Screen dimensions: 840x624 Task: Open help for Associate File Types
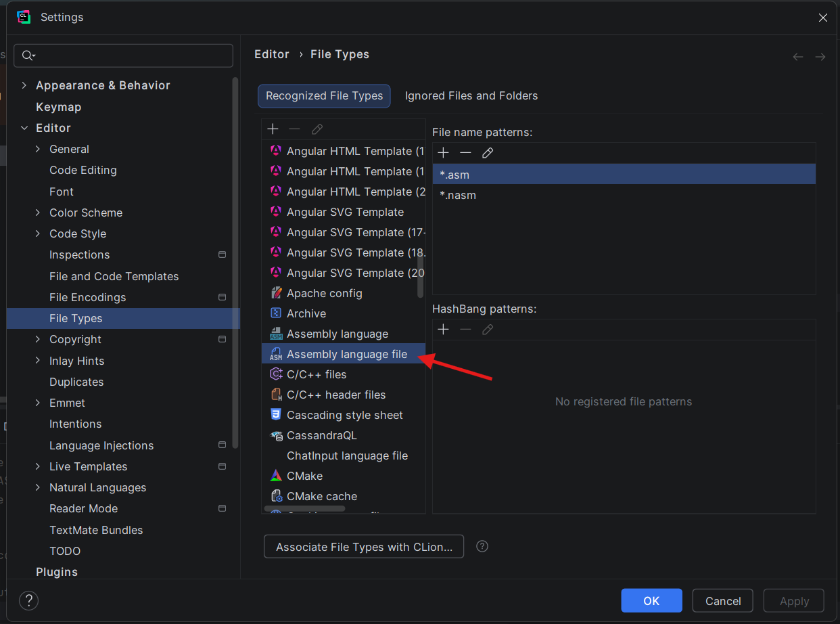[x=482, y=546]
